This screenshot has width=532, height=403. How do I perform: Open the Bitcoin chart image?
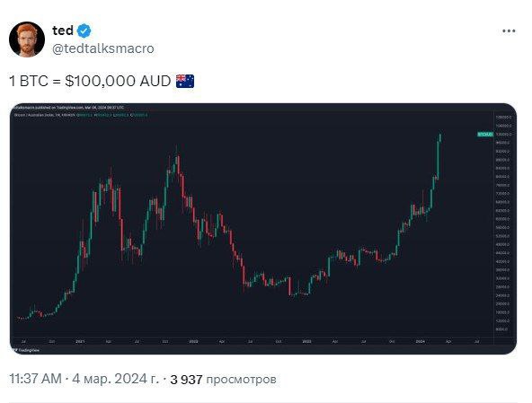pos(263,229)
